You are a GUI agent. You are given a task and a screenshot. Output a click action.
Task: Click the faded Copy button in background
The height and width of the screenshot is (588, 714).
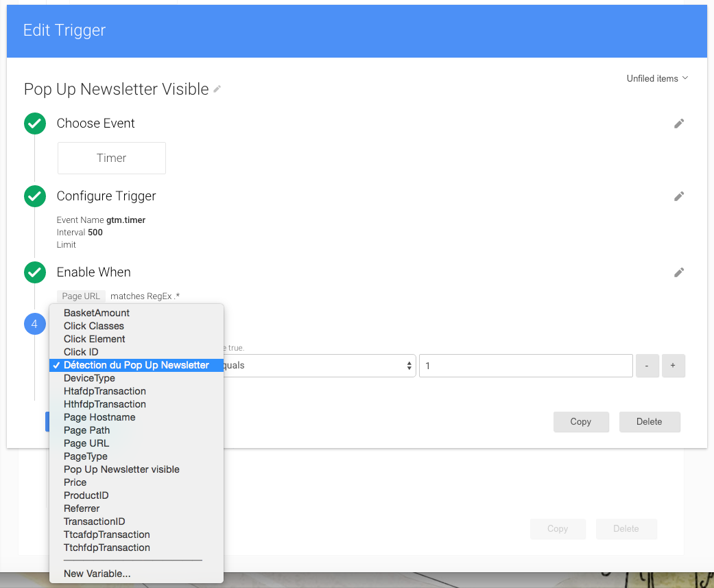[x=558, y=529]
